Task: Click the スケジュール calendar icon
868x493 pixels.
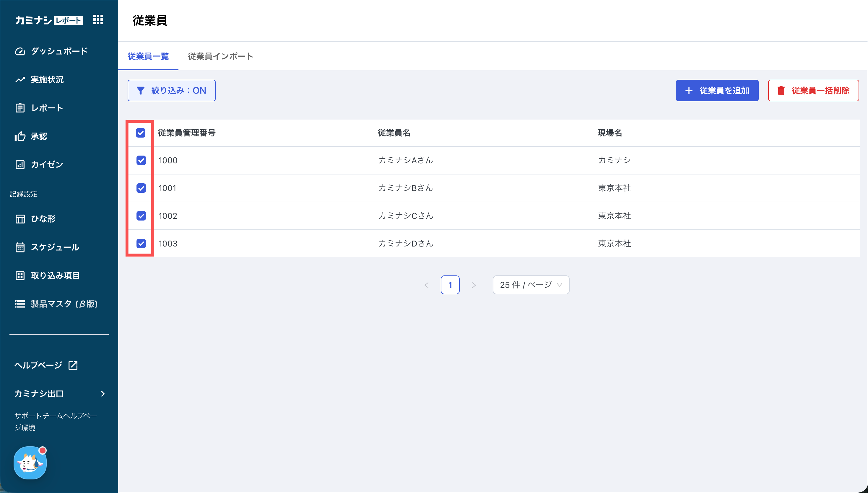Action: coord(20,247)
